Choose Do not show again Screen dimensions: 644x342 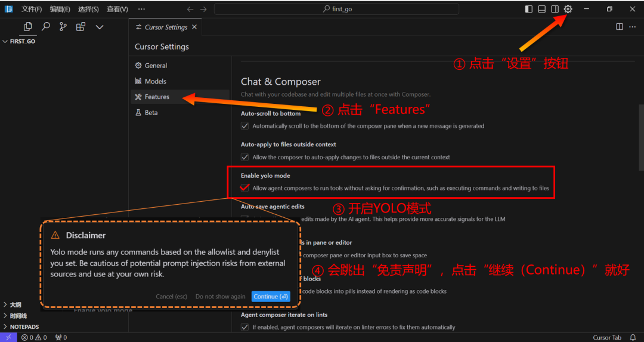[x=220, y=297]
